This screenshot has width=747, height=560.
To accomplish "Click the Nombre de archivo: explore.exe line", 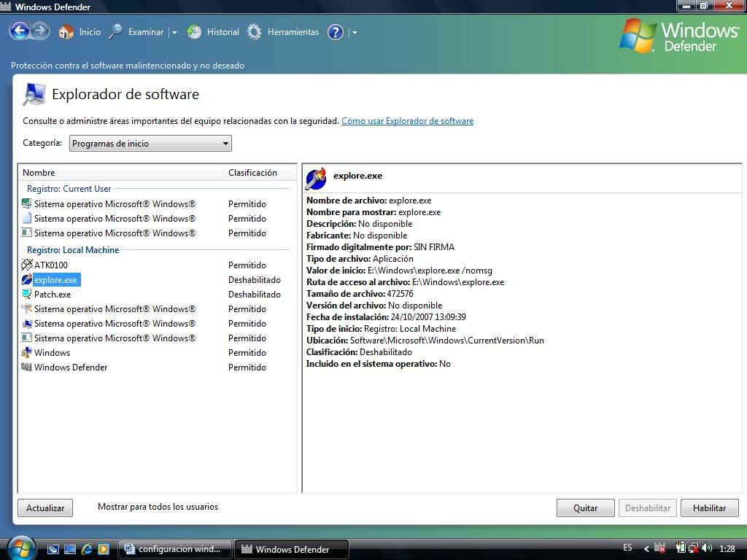I will click(368, 201).
